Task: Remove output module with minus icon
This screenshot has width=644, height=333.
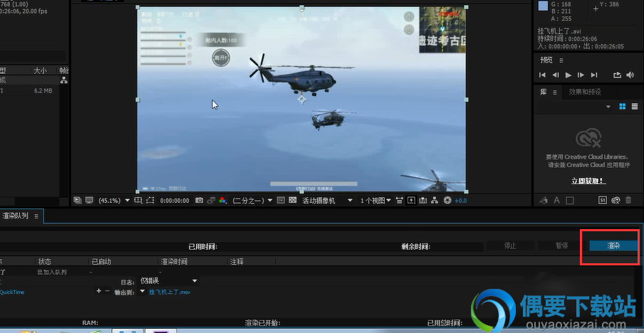Action: pyautogui.click(x=108, y=291)
